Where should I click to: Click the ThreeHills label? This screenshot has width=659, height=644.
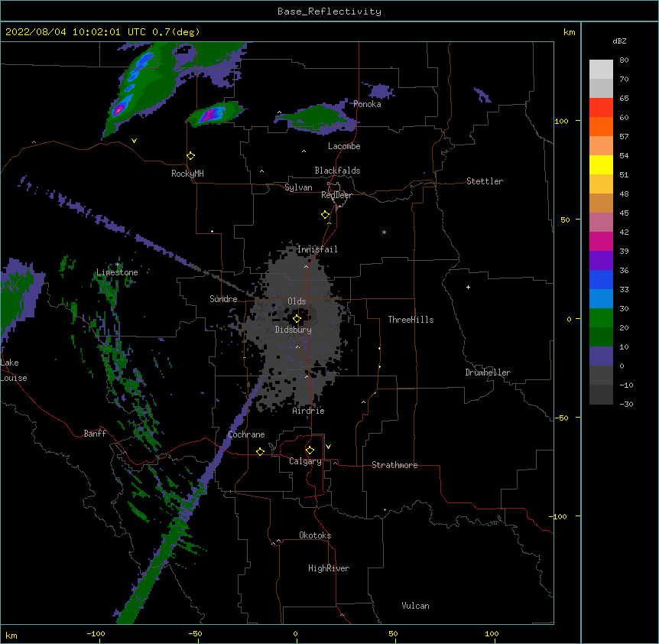[x=411, y=320]
